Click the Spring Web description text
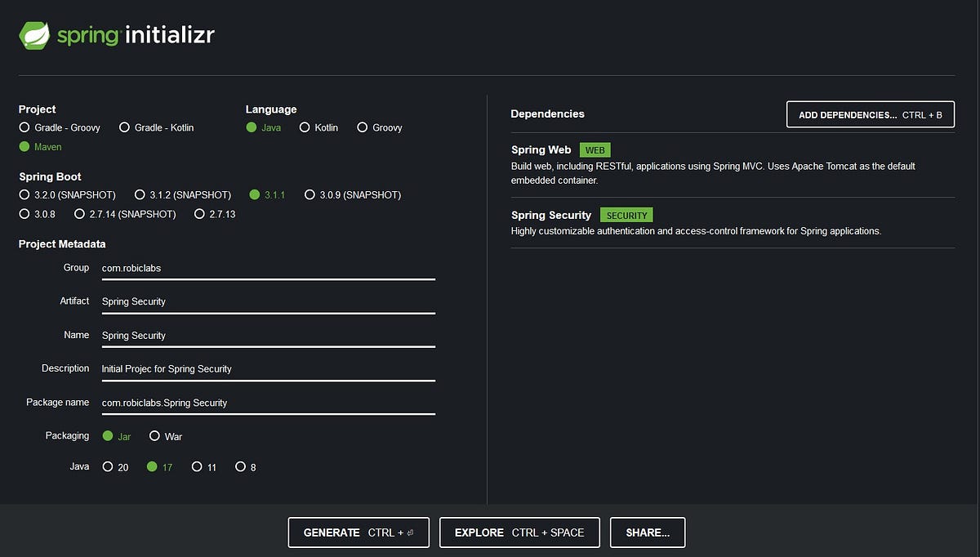Screen dimensions: 980x557 714,173
